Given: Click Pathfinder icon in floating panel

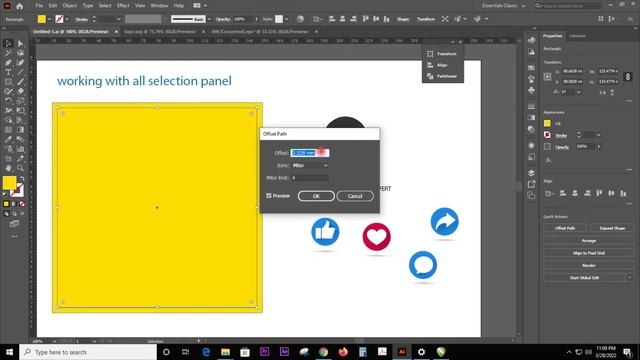Looking at the screenshot, I should (430, 76).
